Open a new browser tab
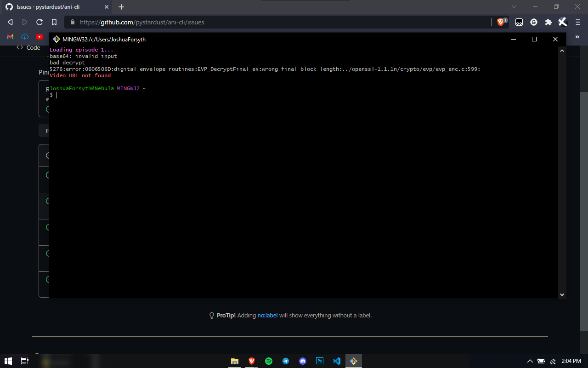This screenshot has width=588, height=368. tap(121, 7)
